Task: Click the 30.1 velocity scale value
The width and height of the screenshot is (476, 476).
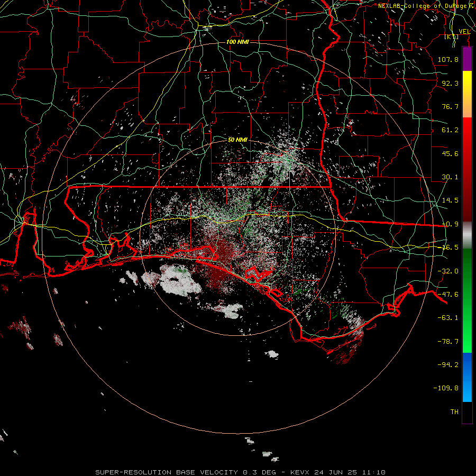Action: point(450,177)
